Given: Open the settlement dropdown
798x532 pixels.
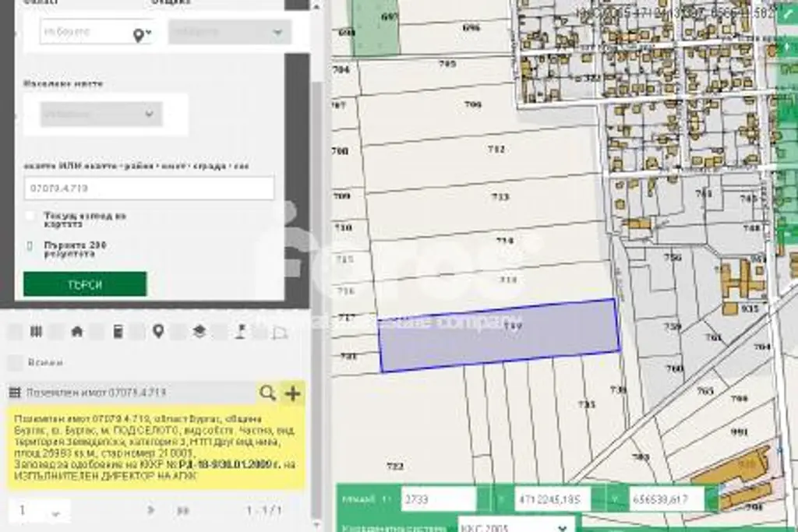Looking at the screenshot, I should (101, 115).
